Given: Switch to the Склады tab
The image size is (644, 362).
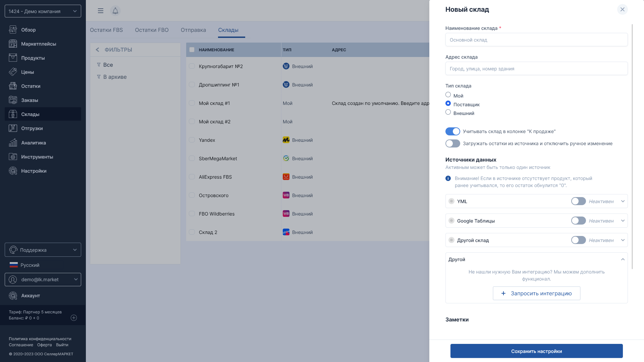Looking at the screenshot, I should (x=228, y=30).
